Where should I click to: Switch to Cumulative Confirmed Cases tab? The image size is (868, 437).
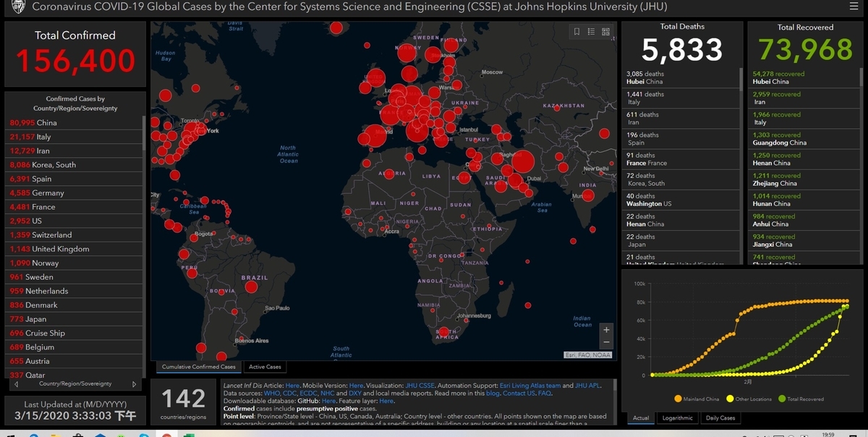coord(198,367)
